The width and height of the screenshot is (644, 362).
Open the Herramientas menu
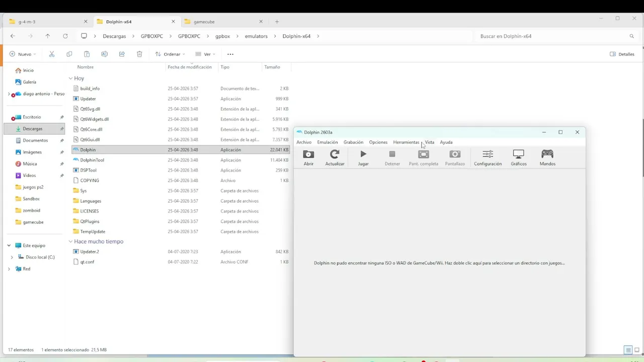406,142
